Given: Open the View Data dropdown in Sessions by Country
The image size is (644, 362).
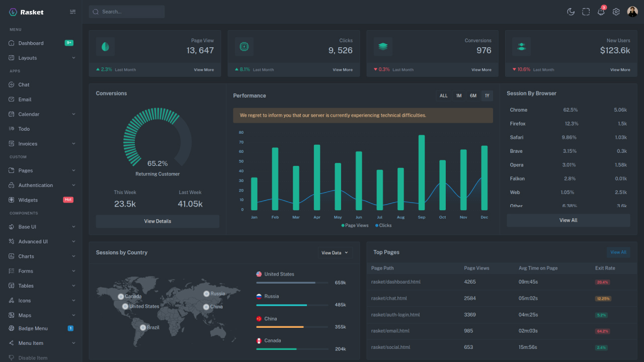Looking at the screenshot, I should [x=335, y=253].
